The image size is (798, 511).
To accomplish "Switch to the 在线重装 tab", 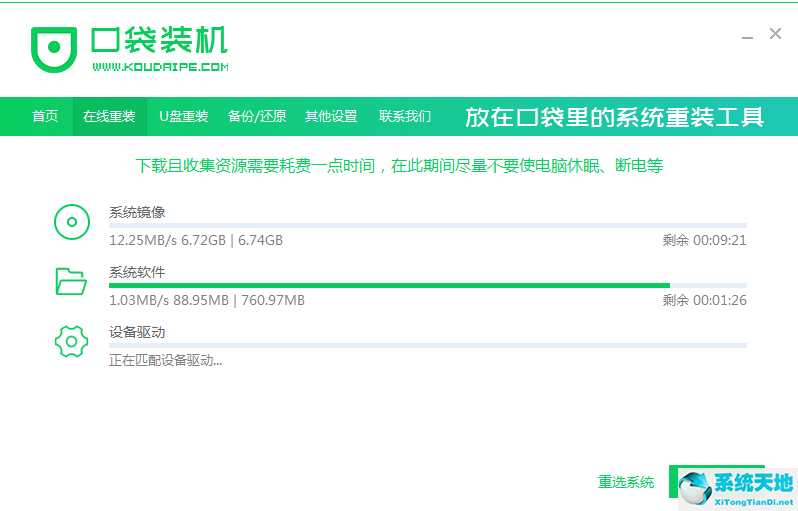I will (109, 117).
